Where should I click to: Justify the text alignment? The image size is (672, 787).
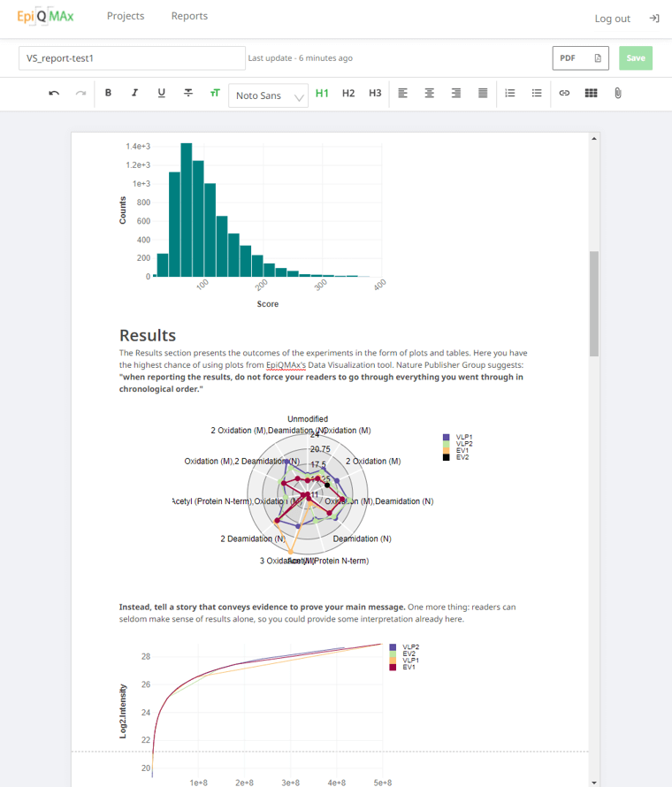483,93
